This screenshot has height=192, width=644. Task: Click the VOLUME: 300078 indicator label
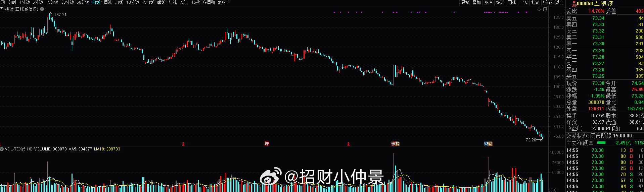pyautogui.click(x=50, y=149)
